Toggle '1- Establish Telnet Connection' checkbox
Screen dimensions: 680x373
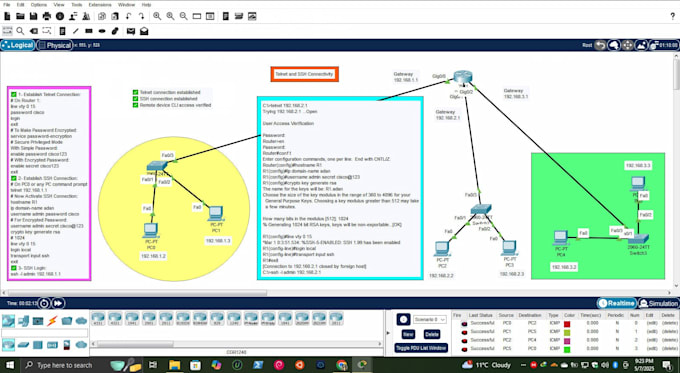pos(14,95)
